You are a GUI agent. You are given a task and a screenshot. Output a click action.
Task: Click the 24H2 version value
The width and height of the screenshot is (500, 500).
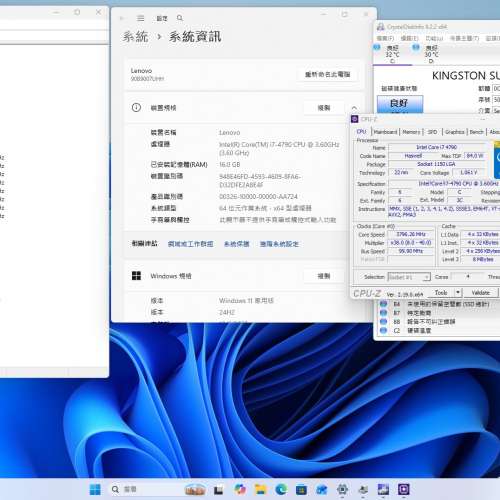tap(227, 312)
